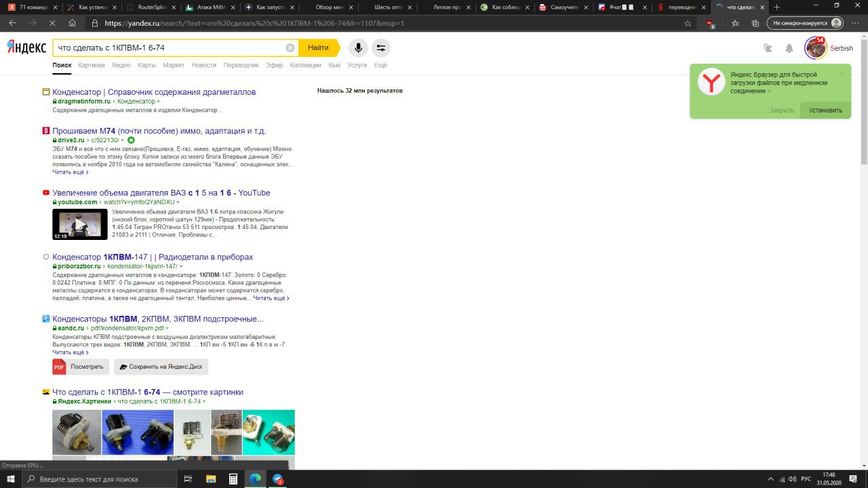This screenshot has width=868, height=488.
Task: Clear the search query with the X icon
Action: coord(290,48)
